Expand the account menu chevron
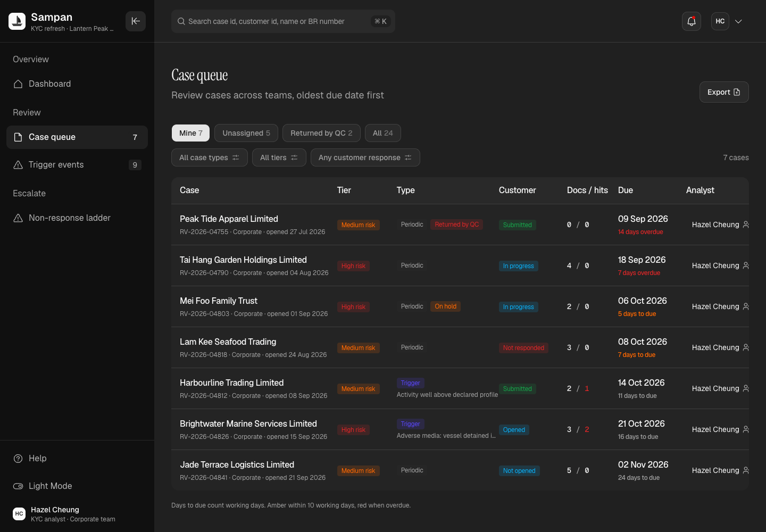The image size is (766, 532). [738, 21]
